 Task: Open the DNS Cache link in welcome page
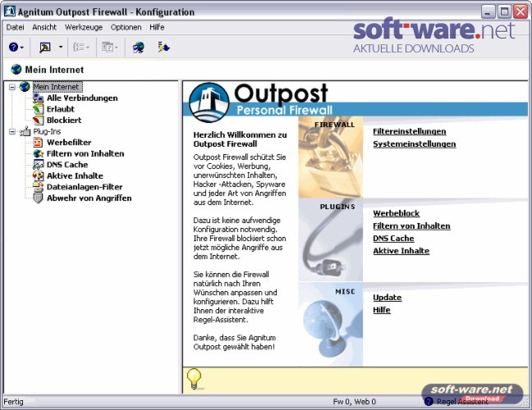[393, 239]
